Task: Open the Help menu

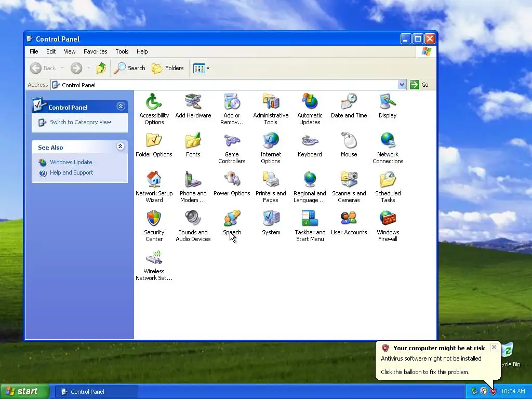Action: pos(142,51)
